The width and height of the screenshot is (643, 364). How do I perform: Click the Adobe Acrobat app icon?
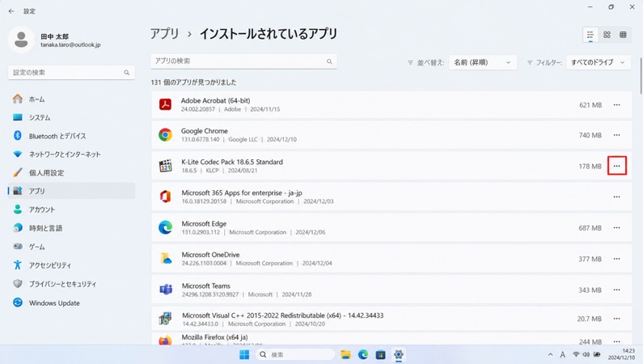point(165,104)
